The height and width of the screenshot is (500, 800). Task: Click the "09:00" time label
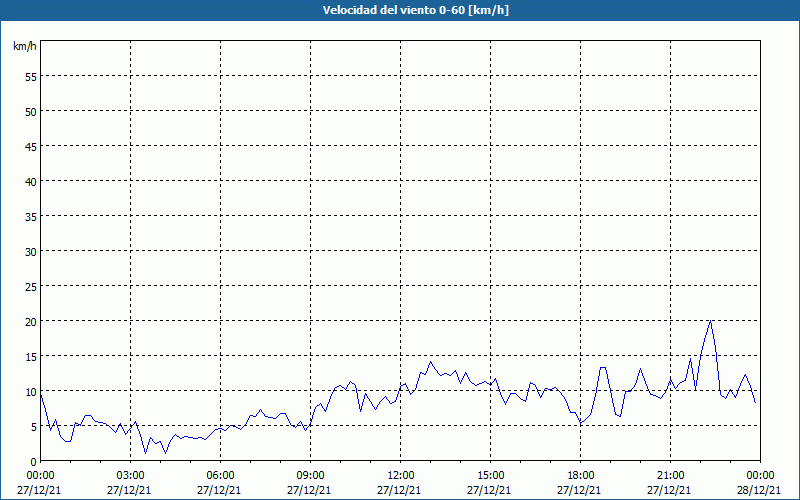[x=310, y=476]
